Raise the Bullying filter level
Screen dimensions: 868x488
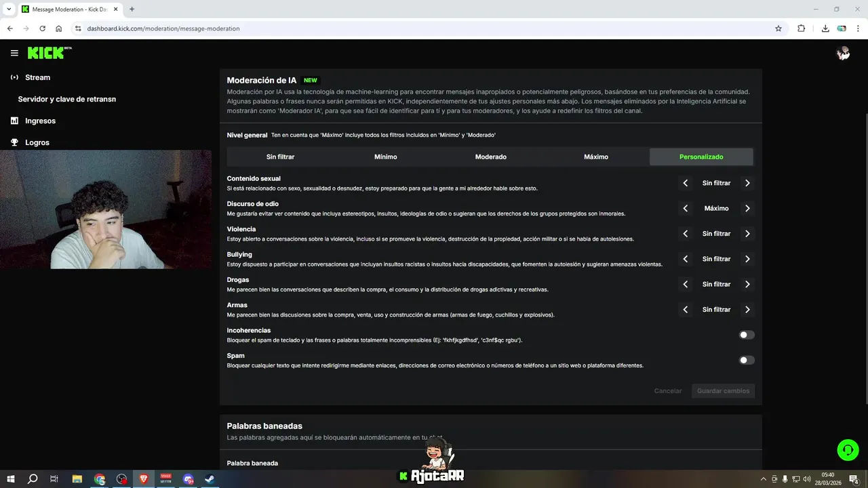(747, 259)
